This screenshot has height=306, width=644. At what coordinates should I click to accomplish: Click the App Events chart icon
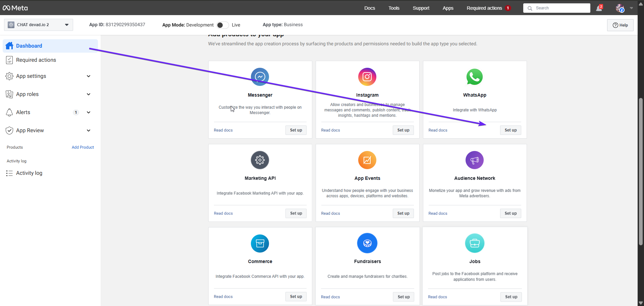coord(367,160)
